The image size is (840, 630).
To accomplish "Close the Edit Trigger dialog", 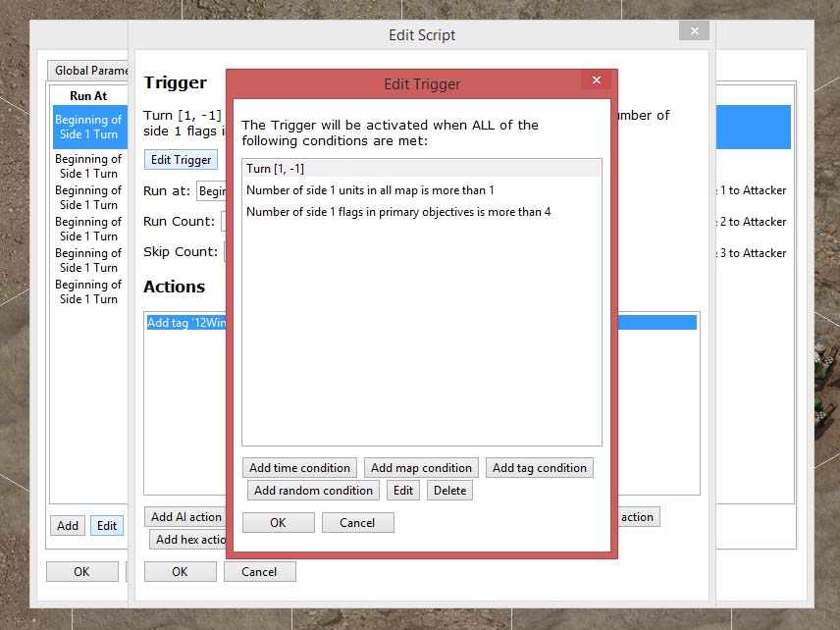I will coord(595,81).
